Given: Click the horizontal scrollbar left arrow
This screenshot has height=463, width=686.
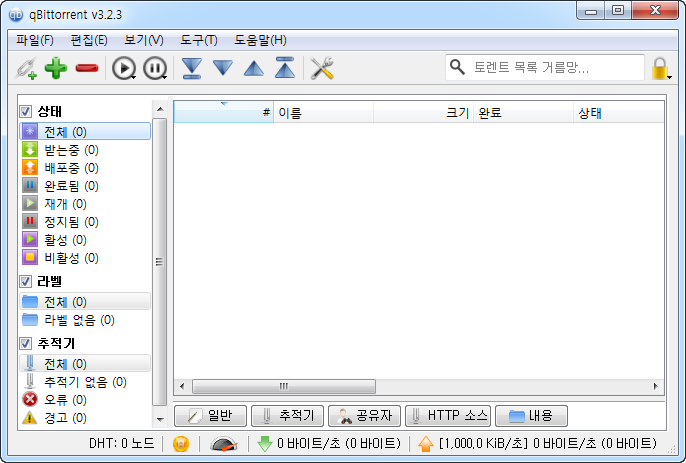Looking at the screenshot, I should coord(182,386).
